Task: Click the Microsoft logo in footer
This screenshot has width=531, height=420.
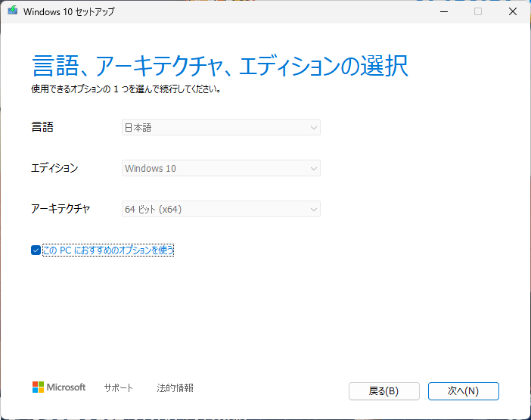Action: click(59, 387)
